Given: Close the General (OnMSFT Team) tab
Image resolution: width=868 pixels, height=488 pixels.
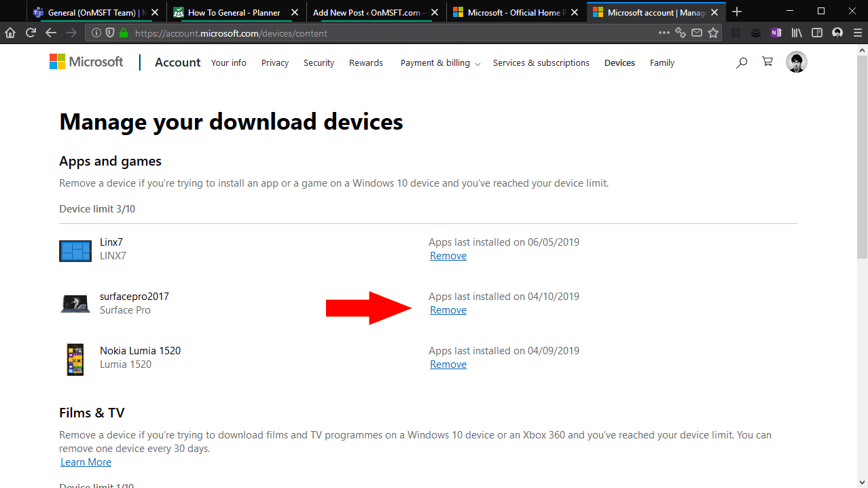Looking at the screenshot, I should [x=156, y=12].
